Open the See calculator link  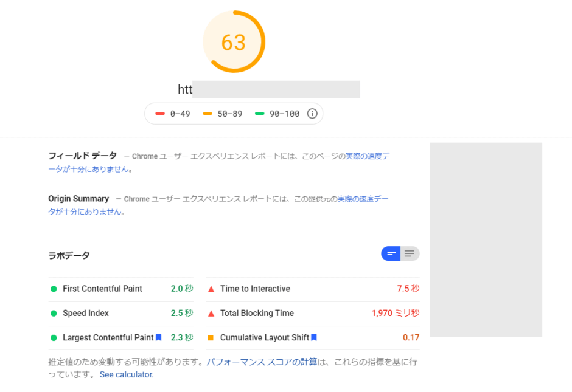coord(127,374)
